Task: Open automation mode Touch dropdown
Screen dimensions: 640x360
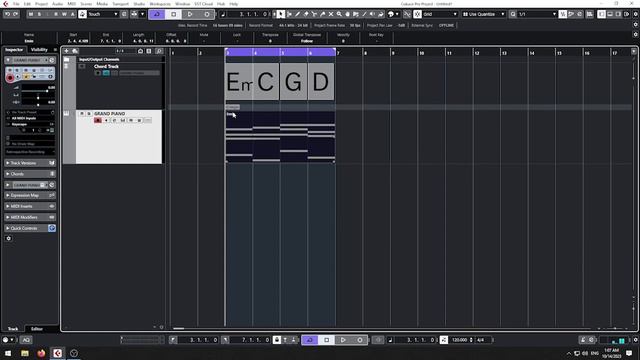Action: tap(103, 14)
